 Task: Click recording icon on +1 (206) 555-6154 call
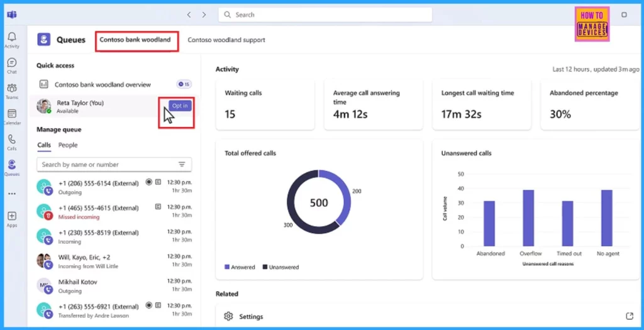click(149, 182)
